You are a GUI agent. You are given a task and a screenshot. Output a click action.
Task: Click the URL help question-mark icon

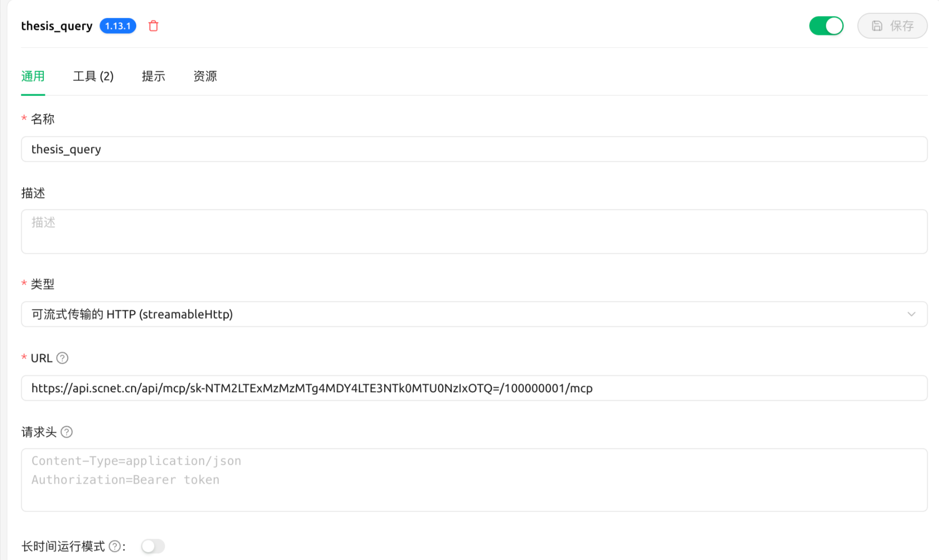[x=62, y=358]
